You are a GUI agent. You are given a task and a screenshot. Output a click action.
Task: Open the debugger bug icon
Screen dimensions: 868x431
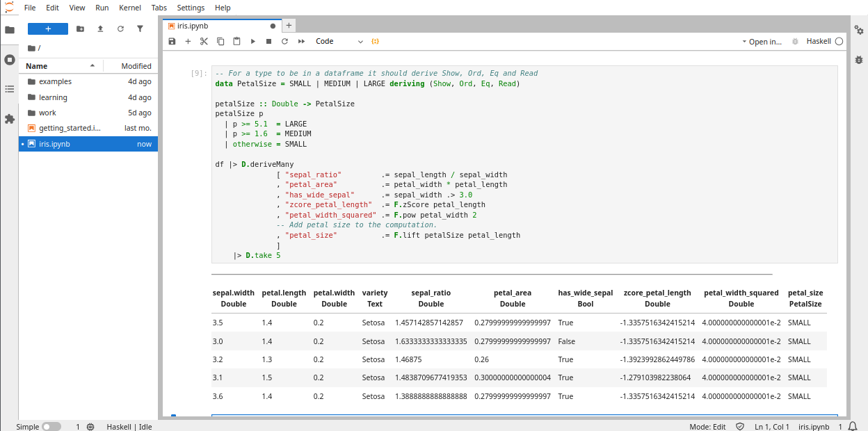tap(795, 42)
